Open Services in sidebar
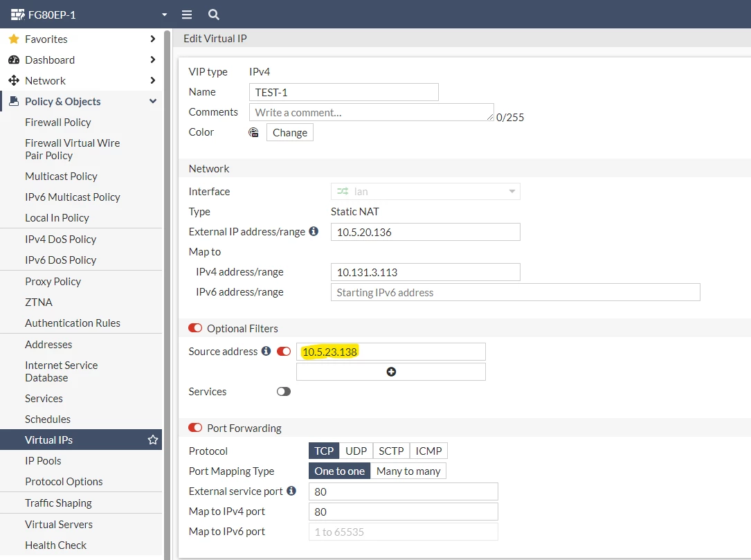The image size is (751, 560). [44, 398]
